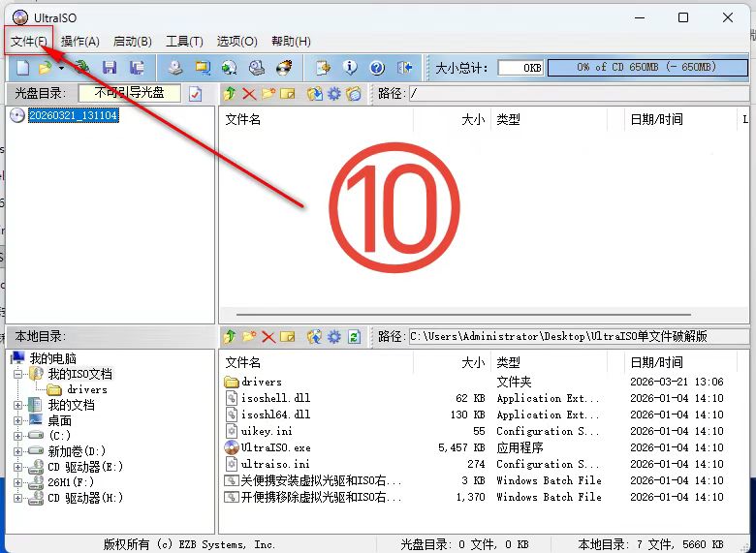Click the New file icon in the toolbar
Image resolution: width=756 pixels, height=553 pixels.
click(22, 68)
